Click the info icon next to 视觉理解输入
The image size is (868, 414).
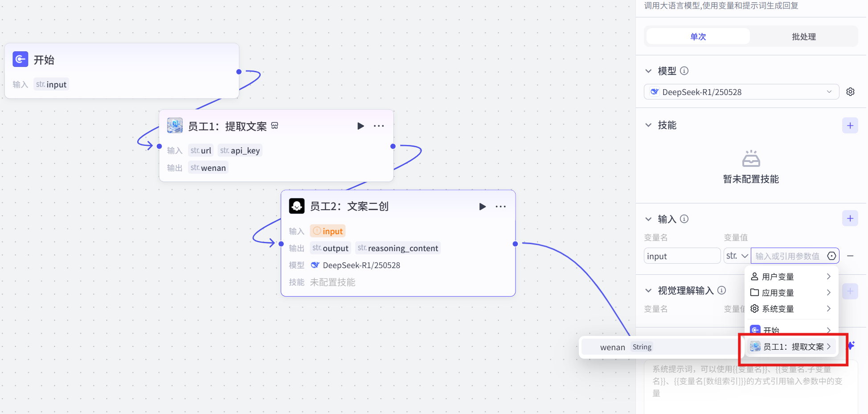point(722,290)
